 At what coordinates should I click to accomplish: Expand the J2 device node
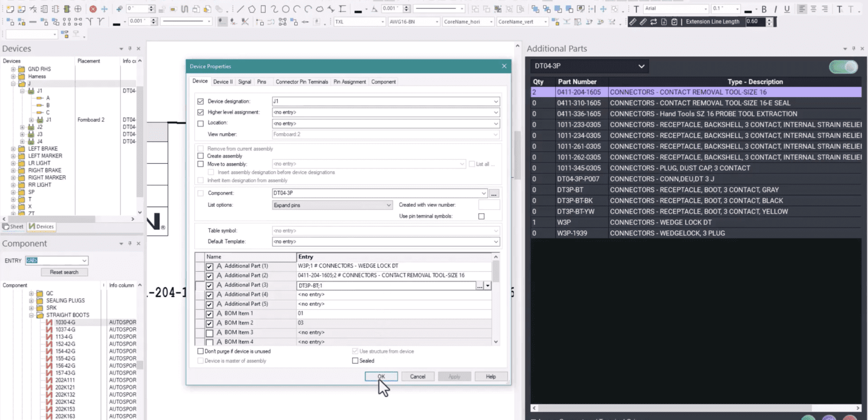pos(22,127)
